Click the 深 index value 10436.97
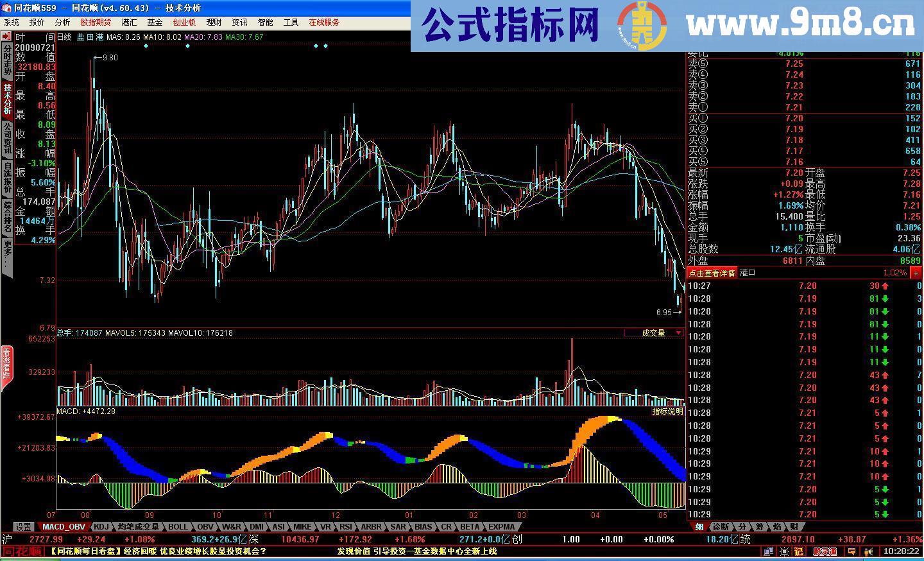The image size is (924, 561). [300, 539]
